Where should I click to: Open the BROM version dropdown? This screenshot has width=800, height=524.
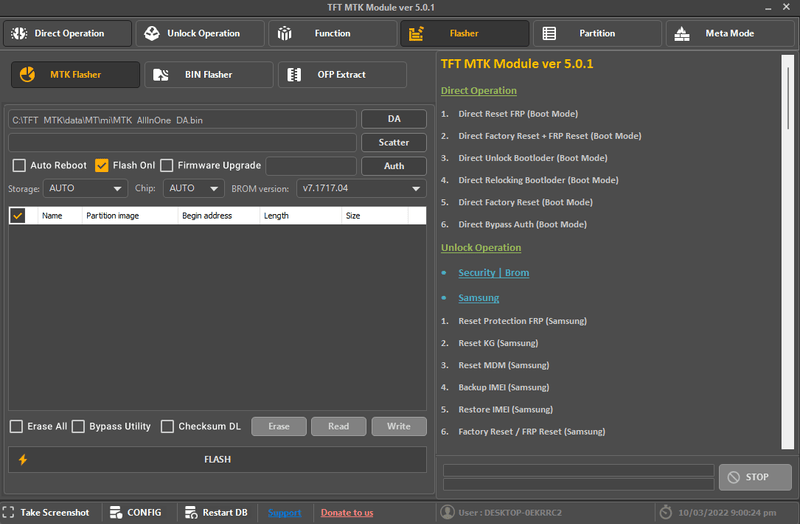tap(361, 188)
